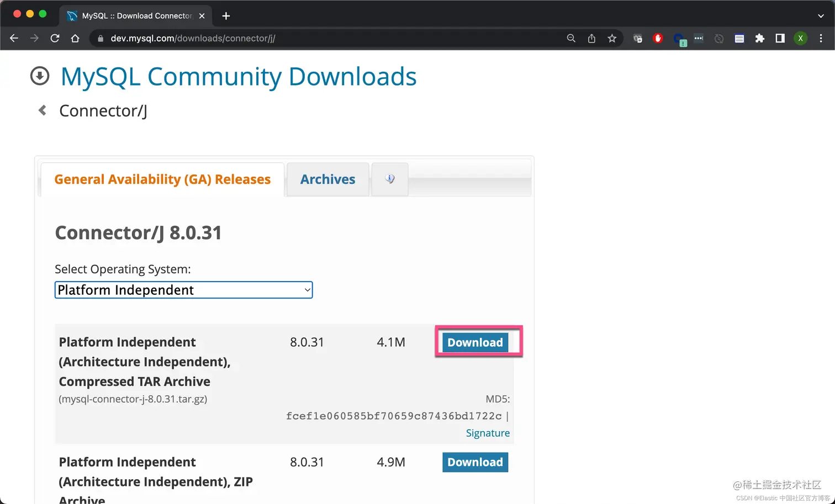The width and height of the screenshot is (835, 504).
Task: Open the Select Operating System dropdown
Action: pos(184,290)
